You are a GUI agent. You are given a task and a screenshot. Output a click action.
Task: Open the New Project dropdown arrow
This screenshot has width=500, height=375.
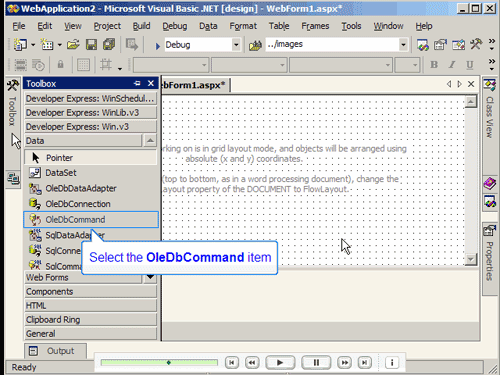pyautogui.click(x=33, y=45)
